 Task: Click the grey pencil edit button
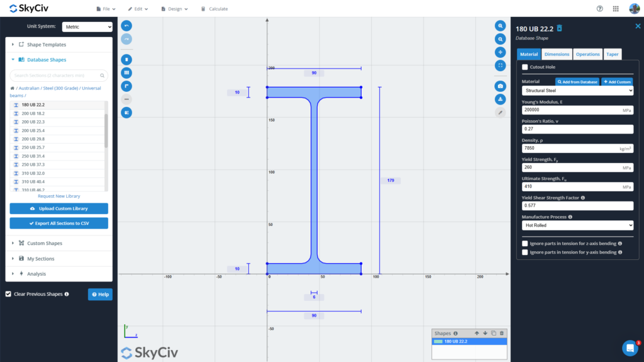(x=500, y=112)
